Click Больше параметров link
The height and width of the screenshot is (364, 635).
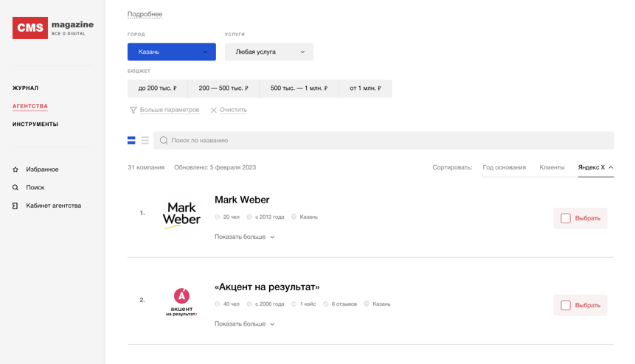click(170, 110)
